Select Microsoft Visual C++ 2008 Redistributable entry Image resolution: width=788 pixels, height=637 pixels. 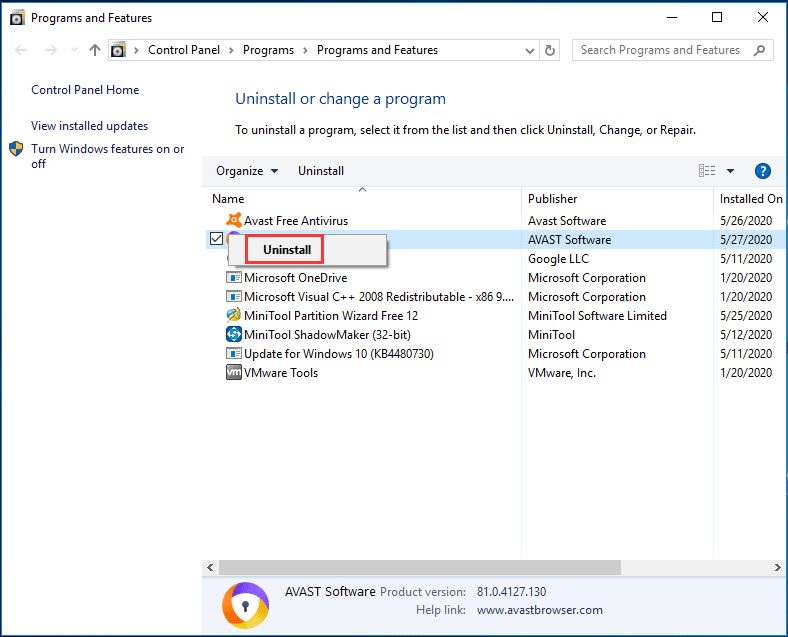coord(379,296)
